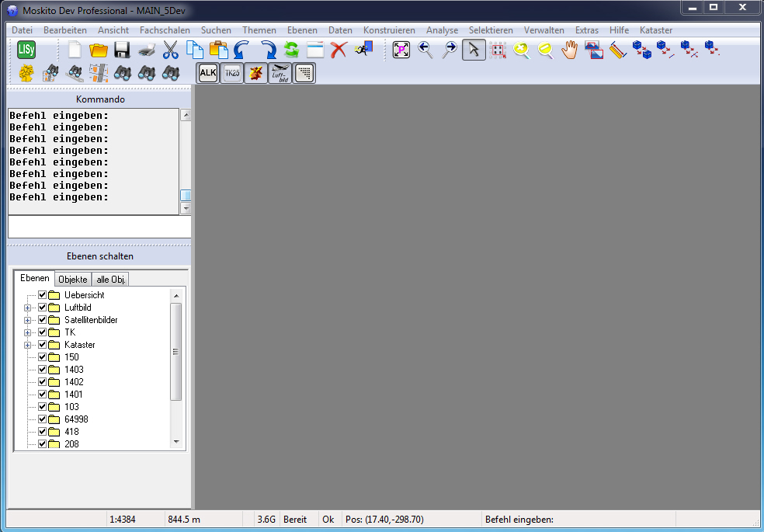Go to next zoom view
Viewport: 764px width, 532px height.
(x=450, y=50)
